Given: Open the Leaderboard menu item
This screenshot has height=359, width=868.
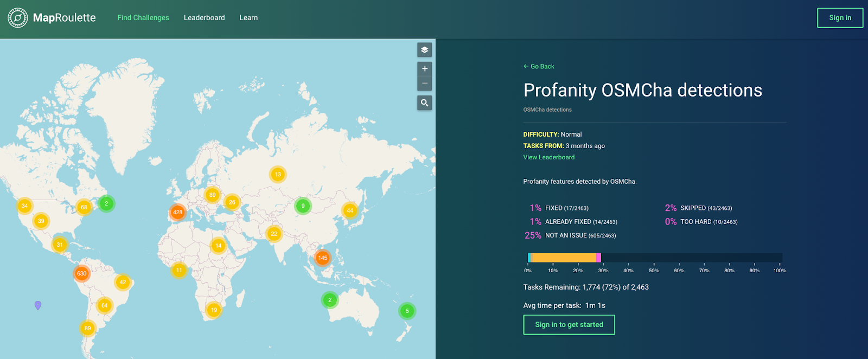Looking at the screenshot, I should pyautogui.click(x=204, y=18).
